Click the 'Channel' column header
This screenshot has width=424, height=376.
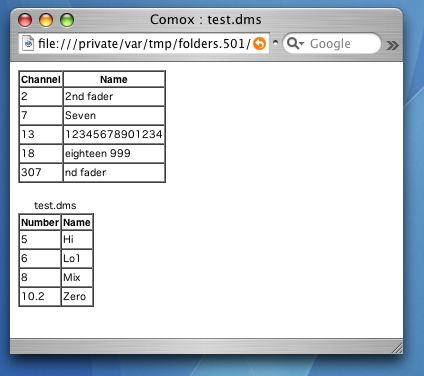(41, 79)
